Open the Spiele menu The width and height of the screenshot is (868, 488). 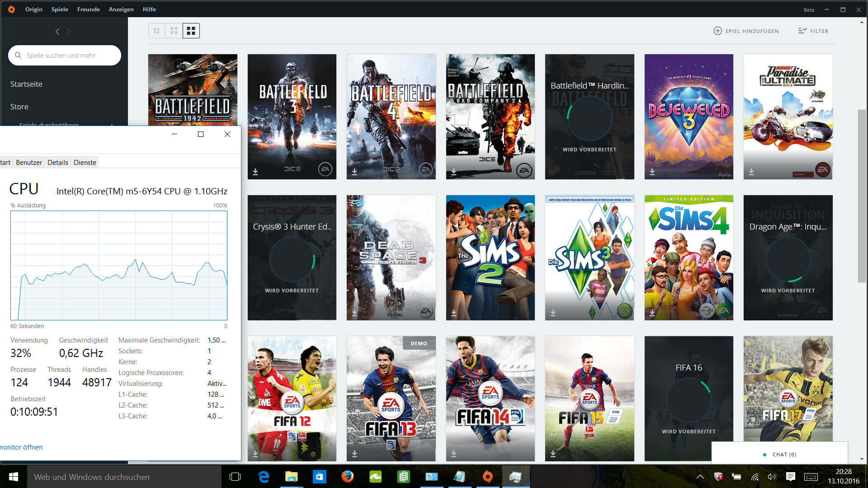point(60,9)
